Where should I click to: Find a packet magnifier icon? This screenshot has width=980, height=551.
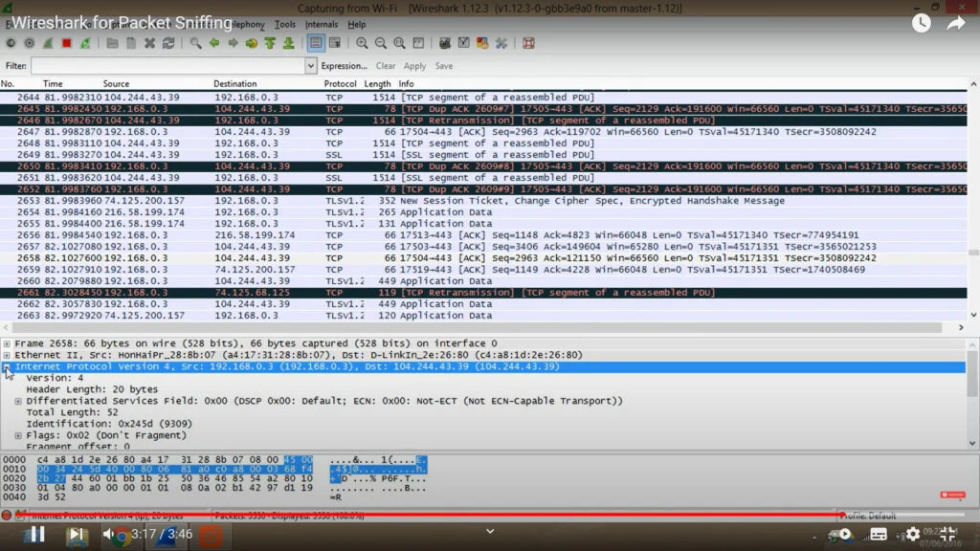click(195, 43)
